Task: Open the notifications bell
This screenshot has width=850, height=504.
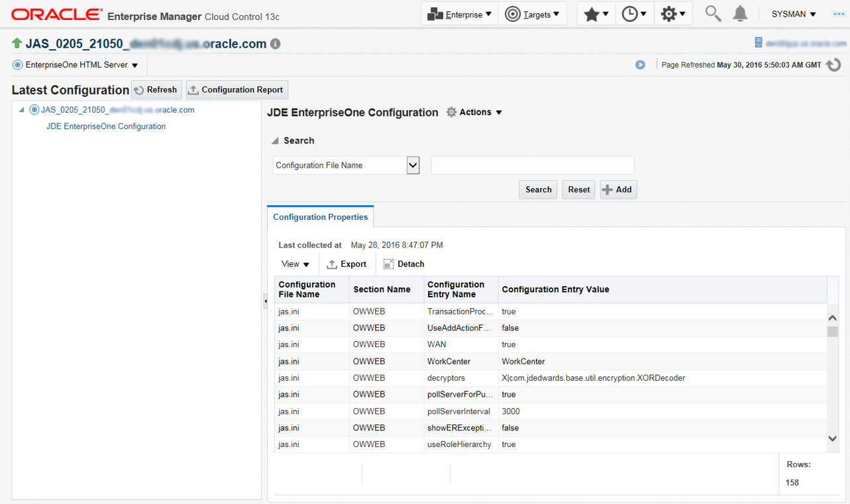Action: [x=740, y=14]
